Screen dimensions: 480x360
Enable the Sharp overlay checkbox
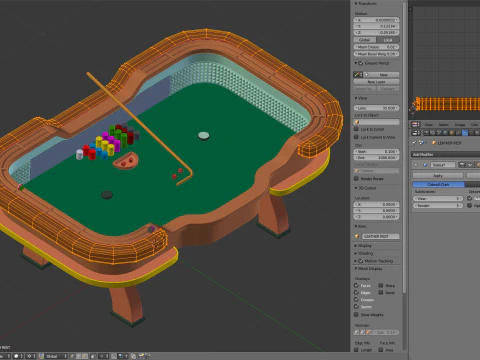coord(381,285)
